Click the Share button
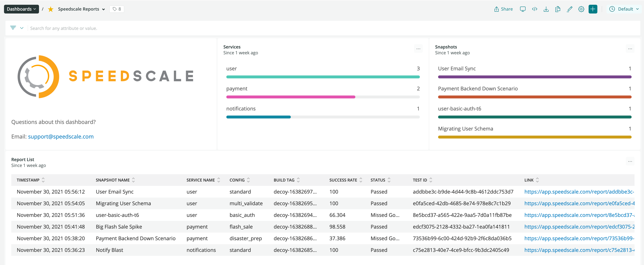Image resolution: width=644 pixels, height=265 pixels. 504,9
